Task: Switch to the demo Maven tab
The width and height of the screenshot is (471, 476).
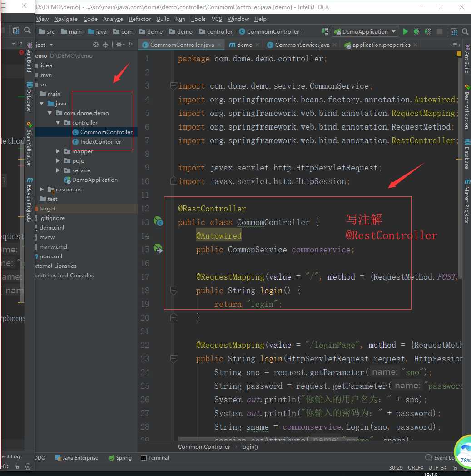Action: tap(244, 45)
